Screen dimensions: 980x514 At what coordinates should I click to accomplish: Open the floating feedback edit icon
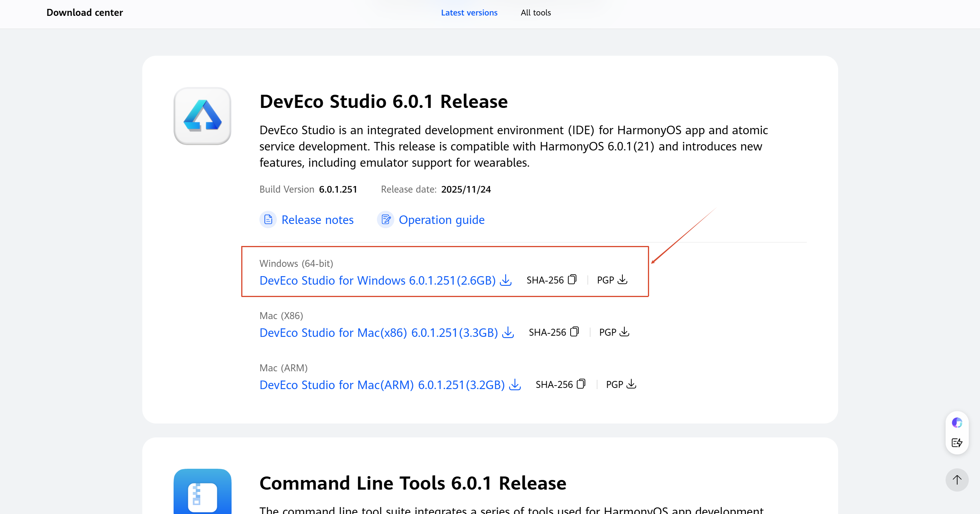957,443
